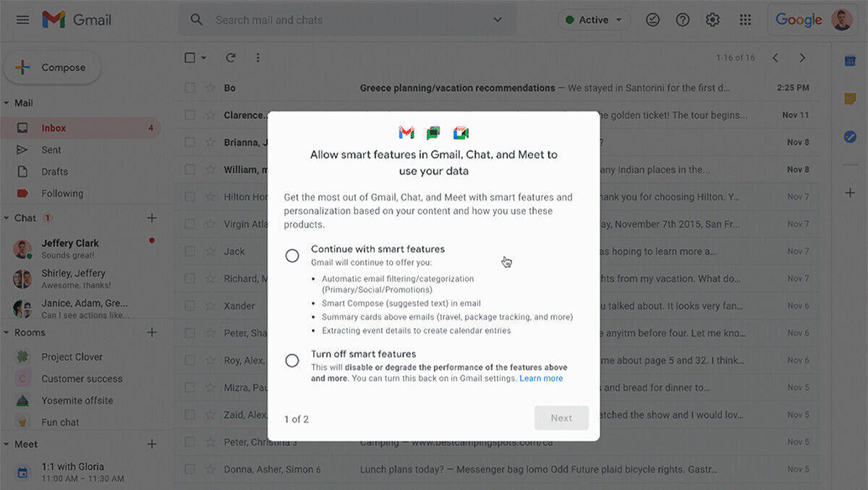The height and width of the screenshot is (490, 868).
Task: Select Turn off smart features option
Action: coord(292,360)
